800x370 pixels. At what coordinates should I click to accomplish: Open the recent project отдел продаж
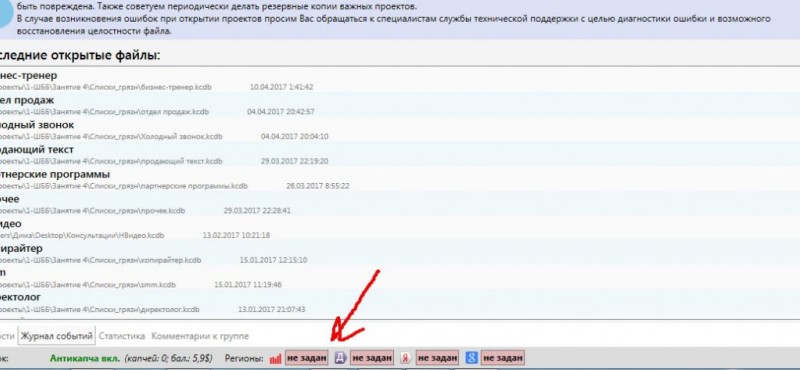pos(27,101)
